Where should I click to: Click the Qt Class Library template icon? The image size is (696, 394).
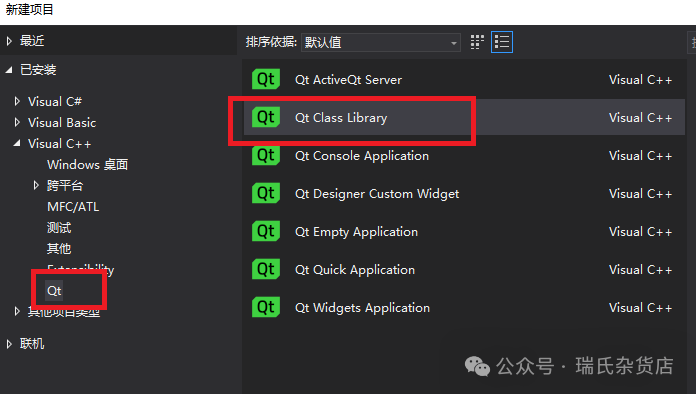[x=266, y=117]
